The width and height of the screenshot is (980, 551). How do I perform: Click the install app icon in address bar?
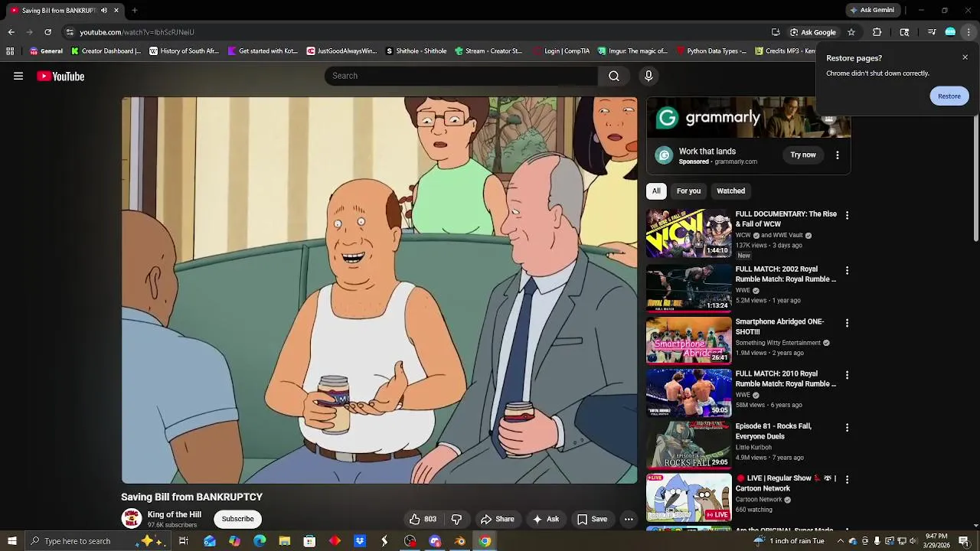776,32
